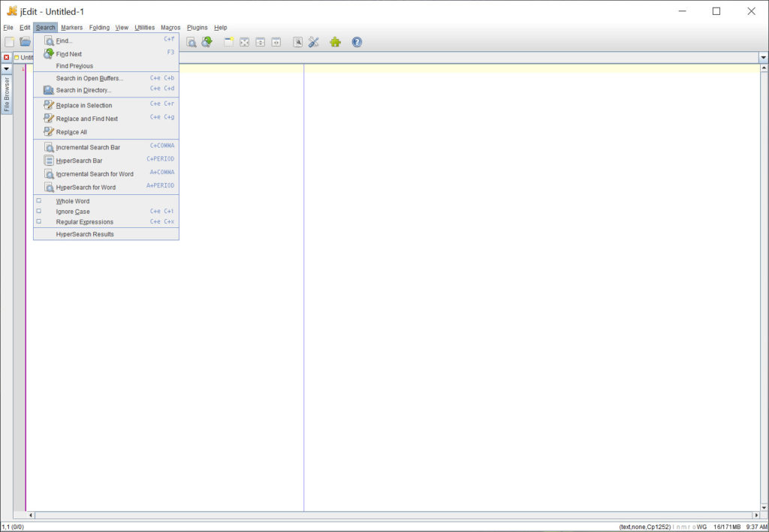769x532 pixels.
Task: Select Replace in Selection
Action: (x=106, y=105)
